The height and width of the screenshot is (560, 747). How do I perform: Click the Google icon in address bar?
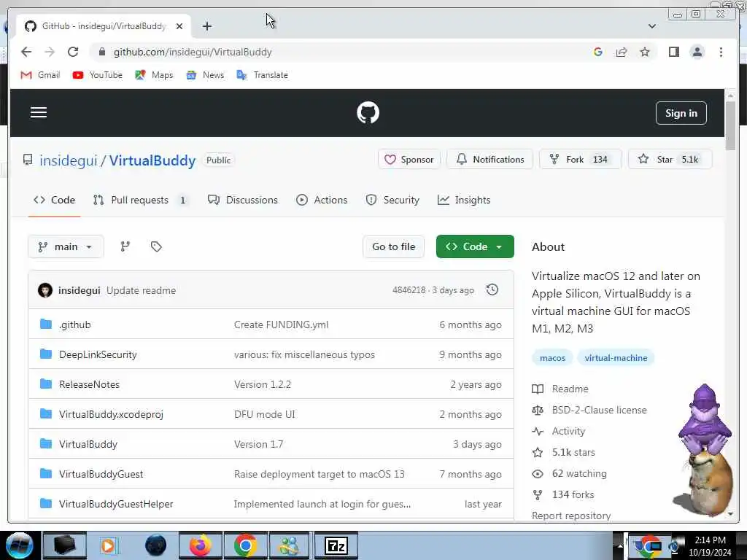[598, 52]
